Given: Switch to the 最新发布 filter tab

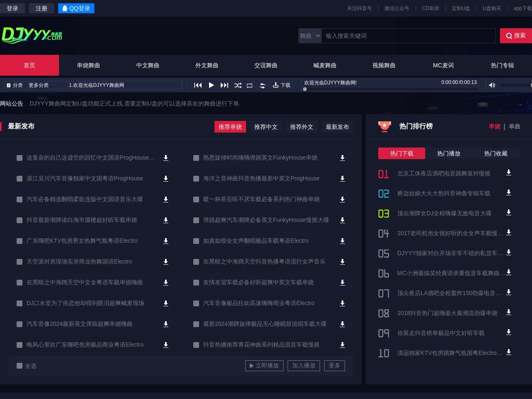Looking at the screenshot, I should click(x=337, y=127).
